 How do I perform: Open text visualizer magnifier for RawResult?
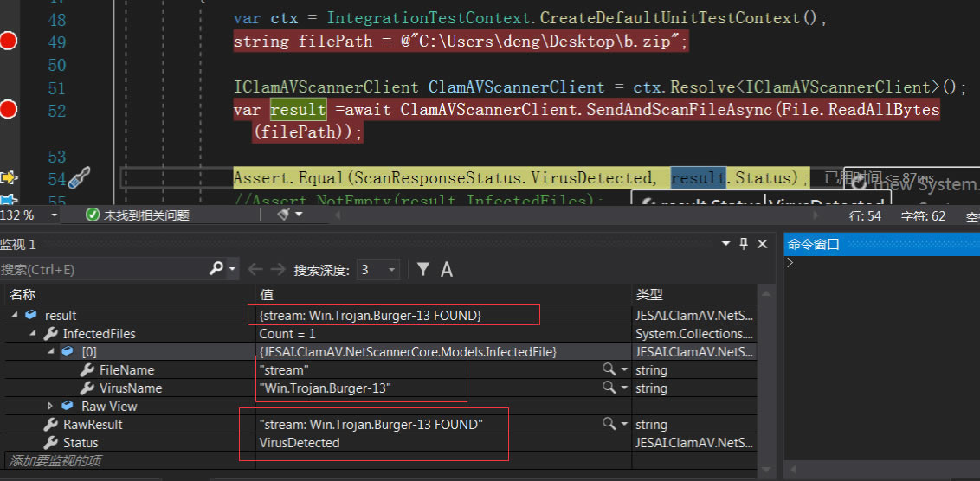pos(609,424)
